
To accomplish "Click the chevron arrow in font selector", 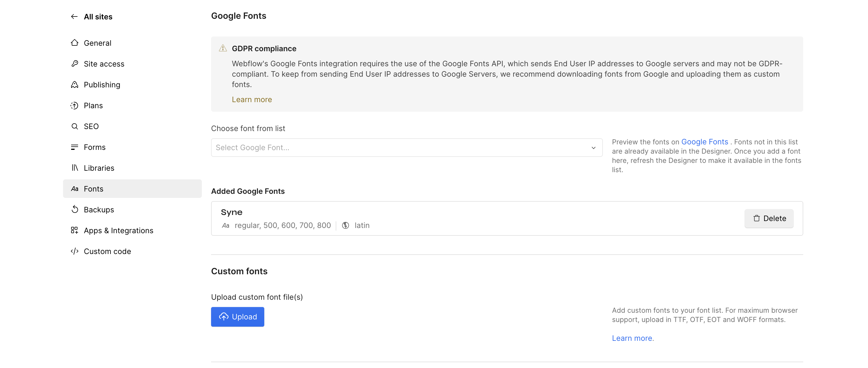I will pos(593,148).
